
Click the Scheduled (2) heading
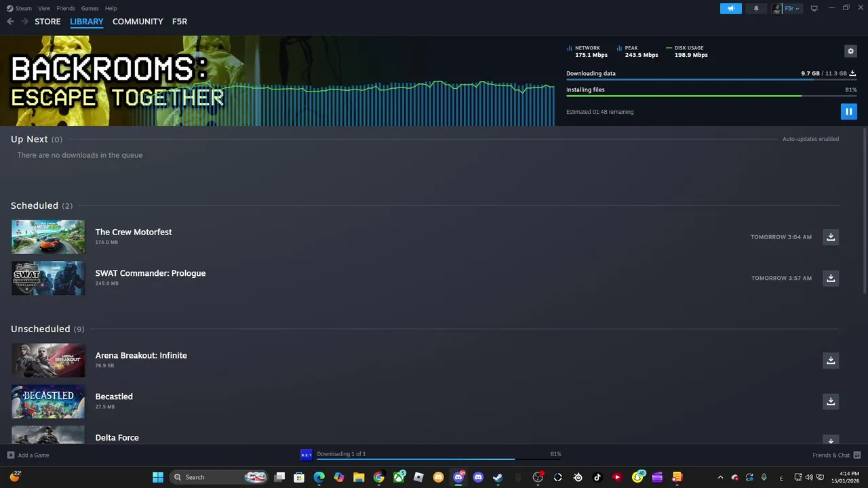41,205
